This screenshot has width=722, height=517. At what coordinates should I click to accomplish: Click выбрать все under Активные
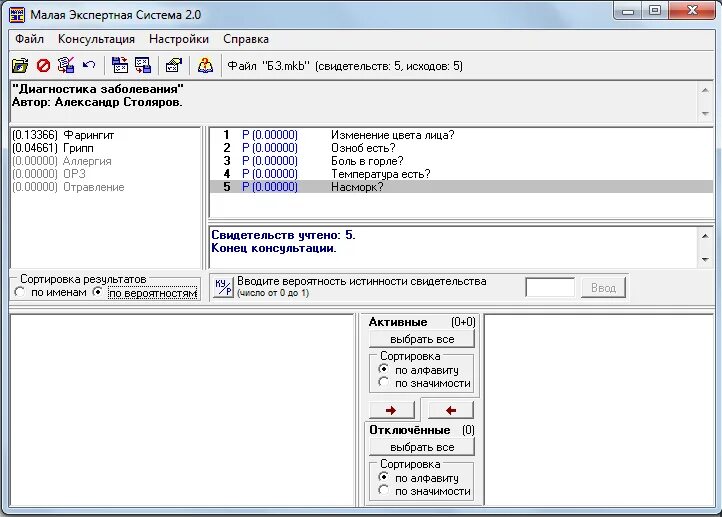[x=422, y=339]
